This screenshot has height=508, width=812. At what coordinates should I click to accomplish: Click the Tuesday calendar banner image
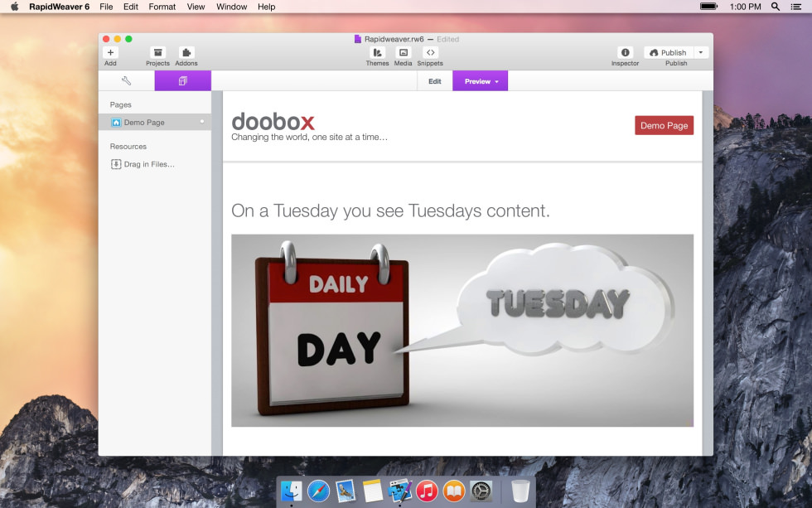click(x=462, y=331)
